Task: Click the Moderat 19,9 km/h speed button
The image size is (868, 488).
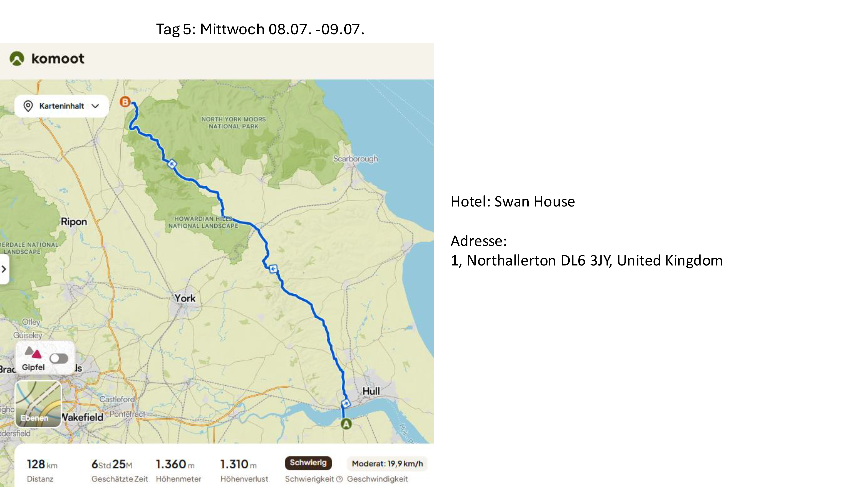Action: (x=387, y=464)
